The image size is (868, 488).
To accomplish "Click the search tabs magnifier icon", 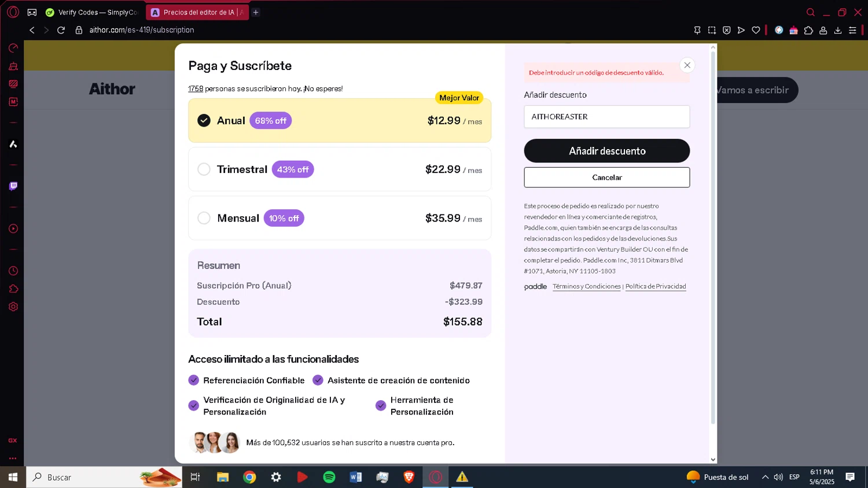I will point(811,12).
